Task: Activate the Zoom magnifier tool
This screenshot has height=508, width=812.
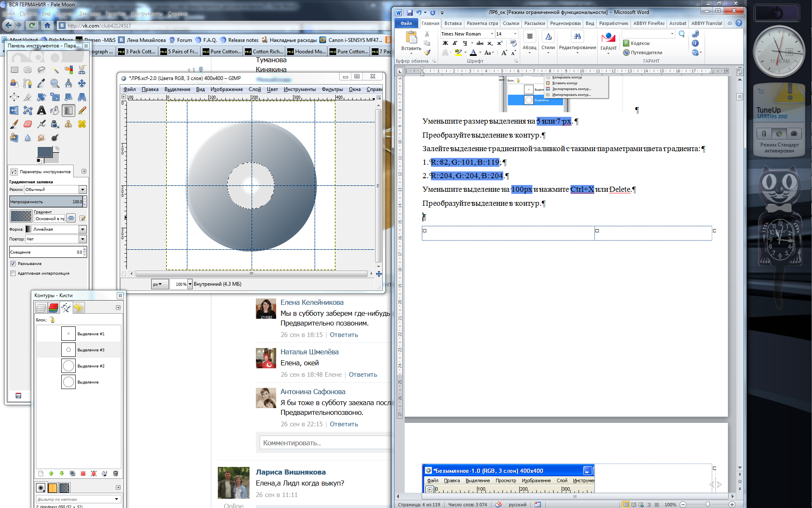Action: [55, 83]
